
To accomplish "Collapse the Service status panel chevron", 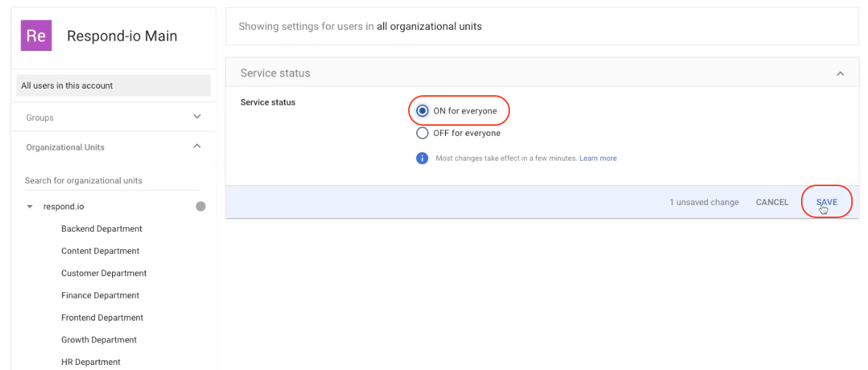I will (840, 73).
